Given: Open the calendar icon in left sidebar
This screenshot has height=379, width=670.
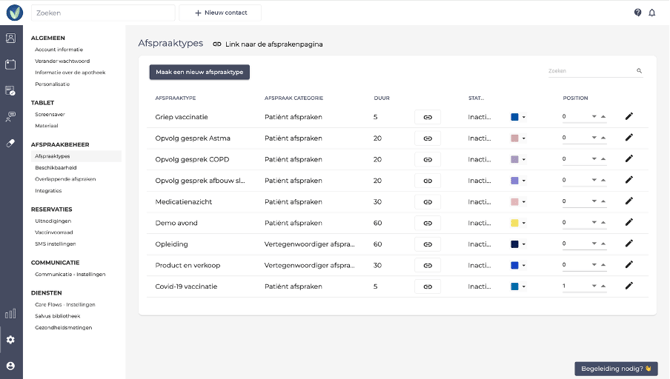Looking at the screenshot, I should pyautogui.click(x=11, y=65).
